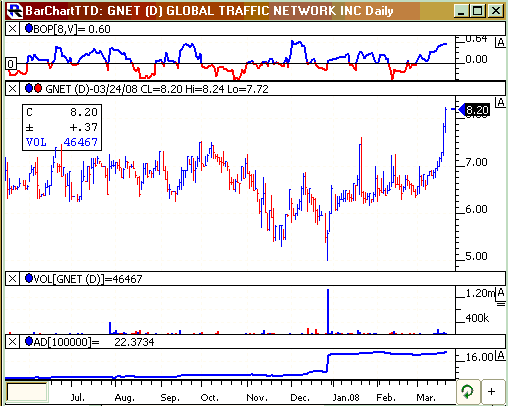
Task: Click the blue dot beside BOP[8,V]
Action: coord(29,29)
